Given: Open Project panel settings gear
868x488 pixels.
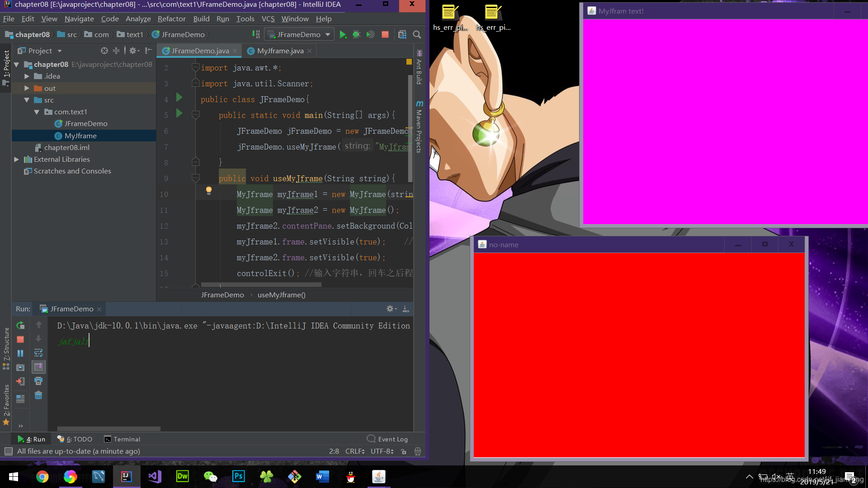Looking at the screenshot, I should 134,51.
